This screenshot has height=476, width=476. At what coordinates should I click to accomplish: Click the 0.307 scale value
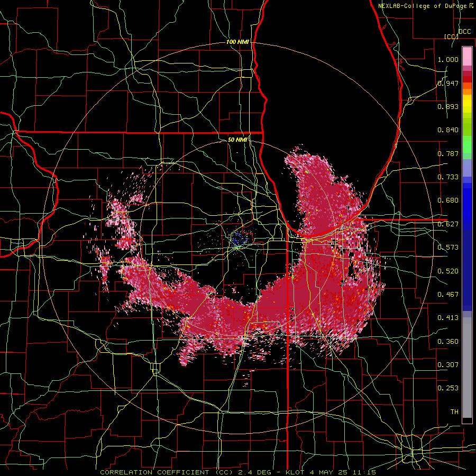(448, 365)
